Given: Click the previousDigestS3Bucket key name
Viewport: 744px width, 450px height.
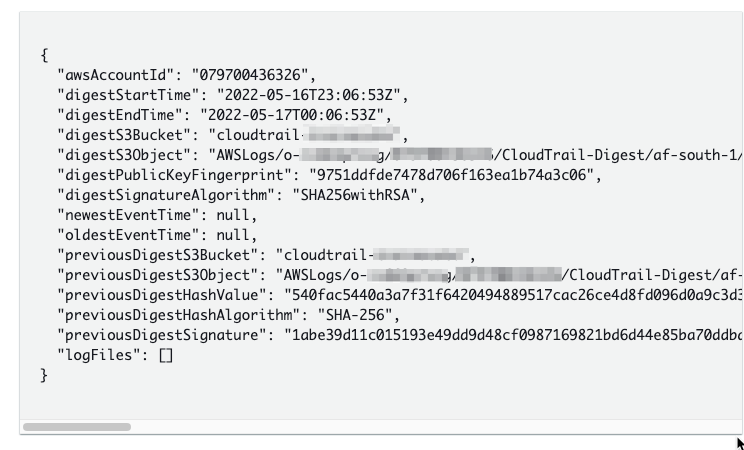Looking at the screenshot, I should click(154, 255).
